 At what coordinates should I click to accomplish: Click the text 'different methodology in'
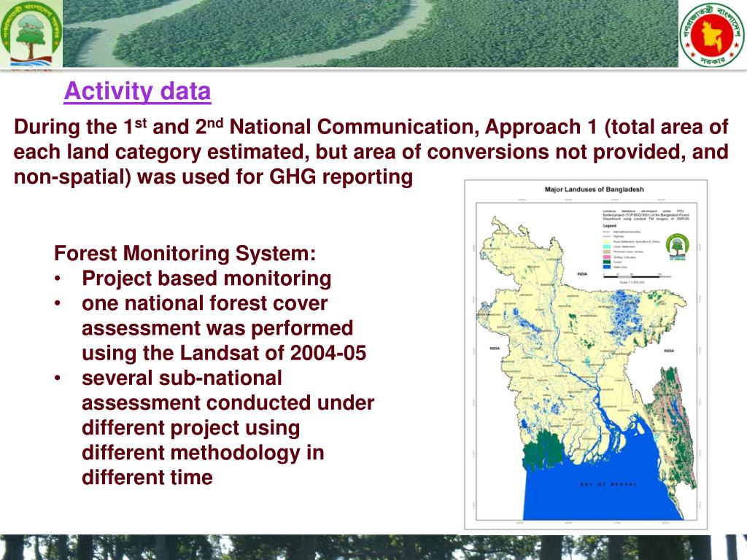[x=203, y=452]
